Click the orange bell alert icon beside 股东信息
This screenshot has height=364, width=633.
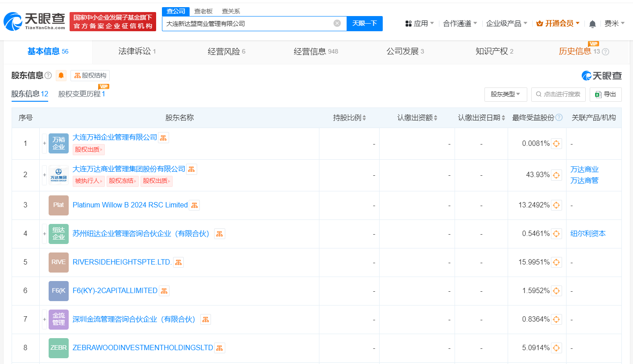tap(61, 75)
